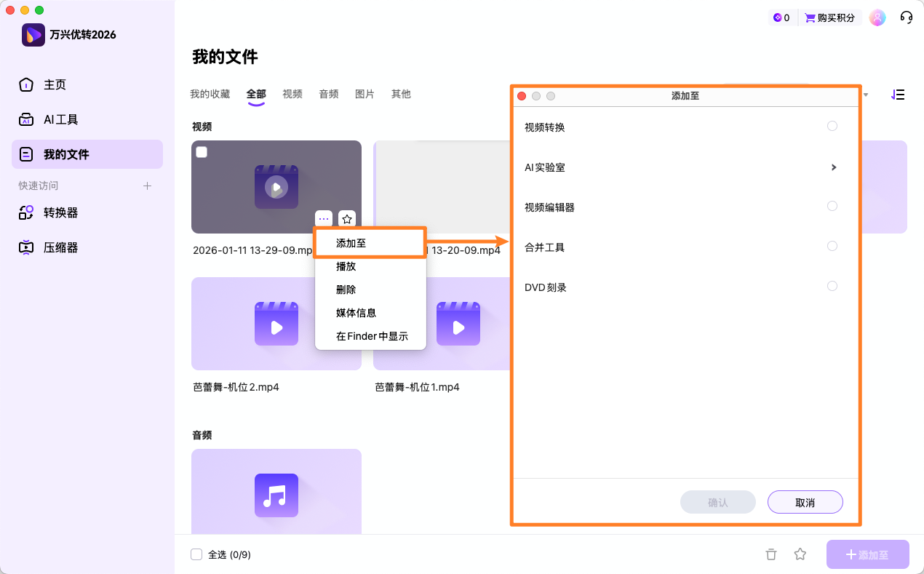Click the 购买积分 button
Viewport: 924px width, 574px height.
pos(830,17)
